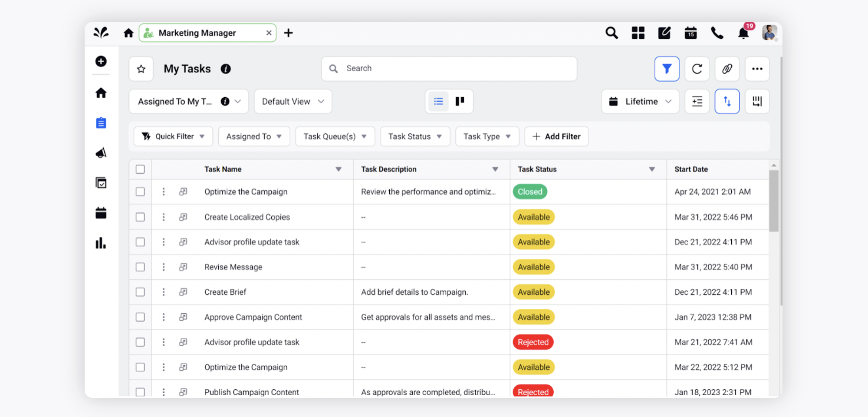Open Task Name column header arrow
868x417 pixels.
(339, 169)
